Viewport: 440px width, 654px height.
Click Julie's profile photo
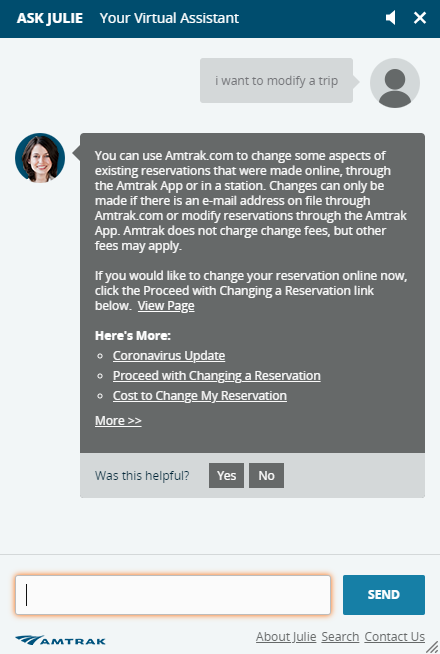tap(40, 158)
